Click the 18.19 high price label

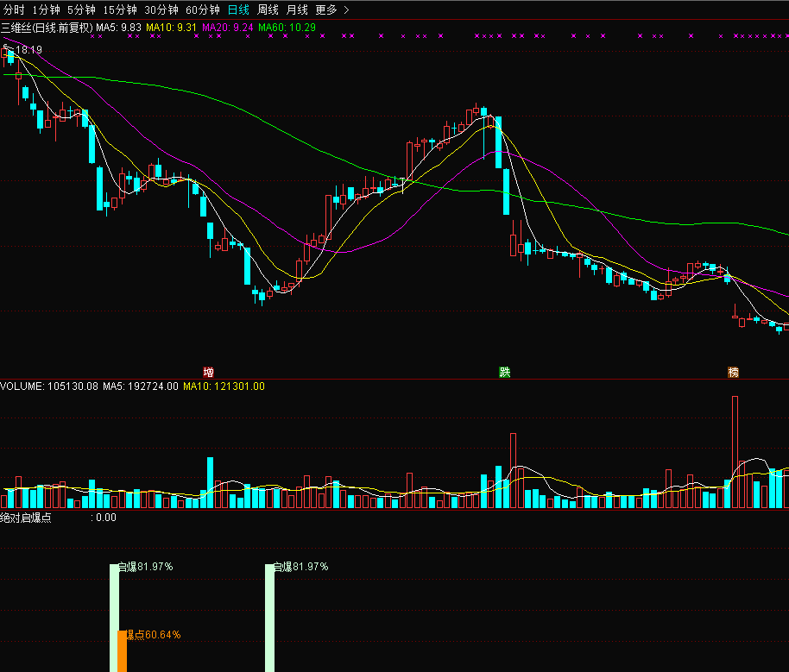[x=28, y=50]
